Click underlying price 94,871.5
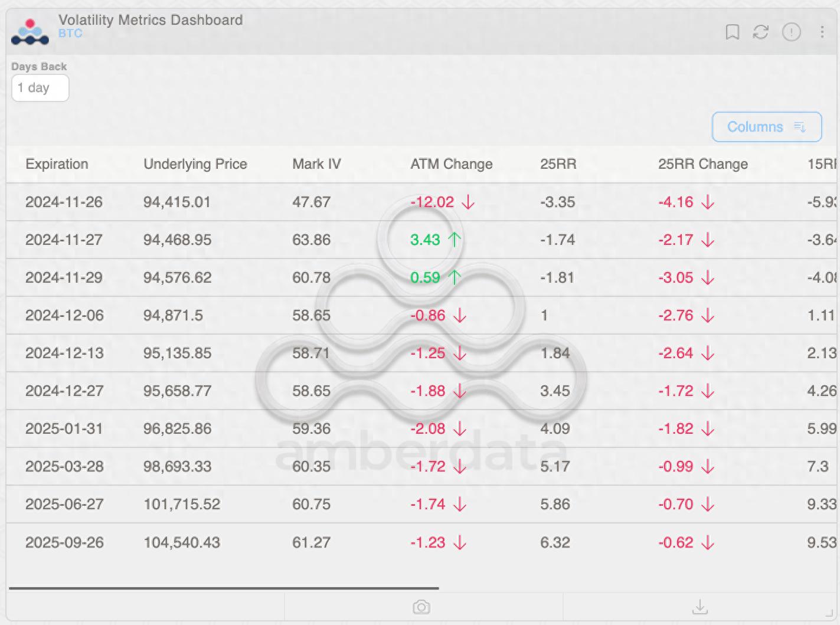840x625 pixels. 173,315
